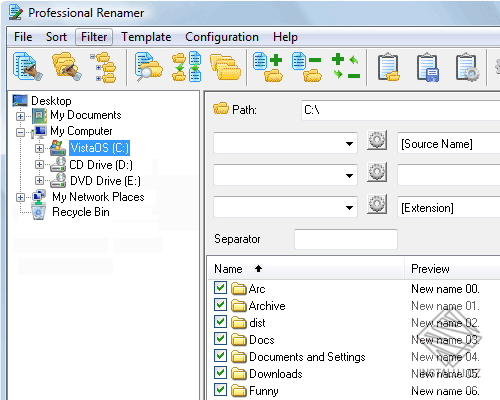This screenshot has width=500, height=400.
Task: Click the My Computer icon in tree
Action: pos(39,131)
